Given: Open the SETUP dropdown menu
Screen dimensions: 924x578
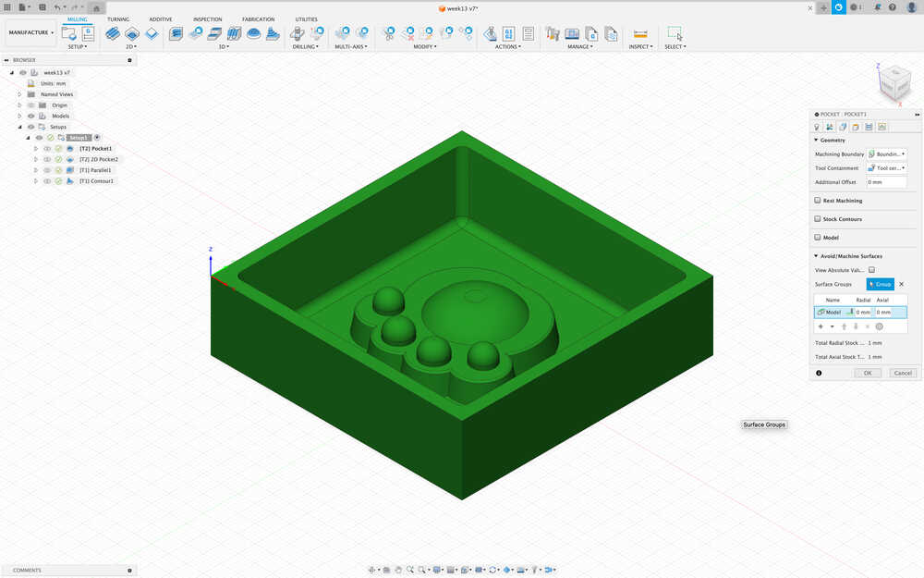Looking at the screenshot, I should coord(78,46).
